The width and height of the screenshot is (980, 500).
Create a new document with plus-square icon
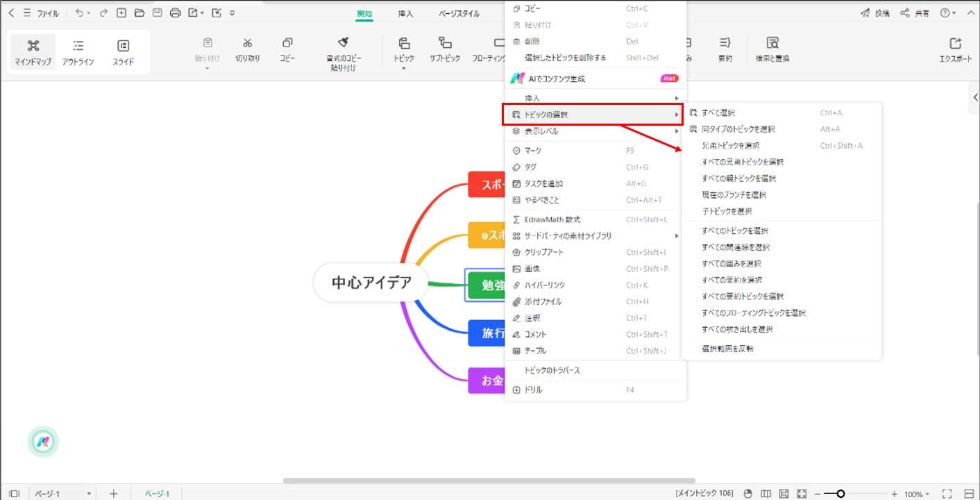pyautogui.click(x=121, y=12)
